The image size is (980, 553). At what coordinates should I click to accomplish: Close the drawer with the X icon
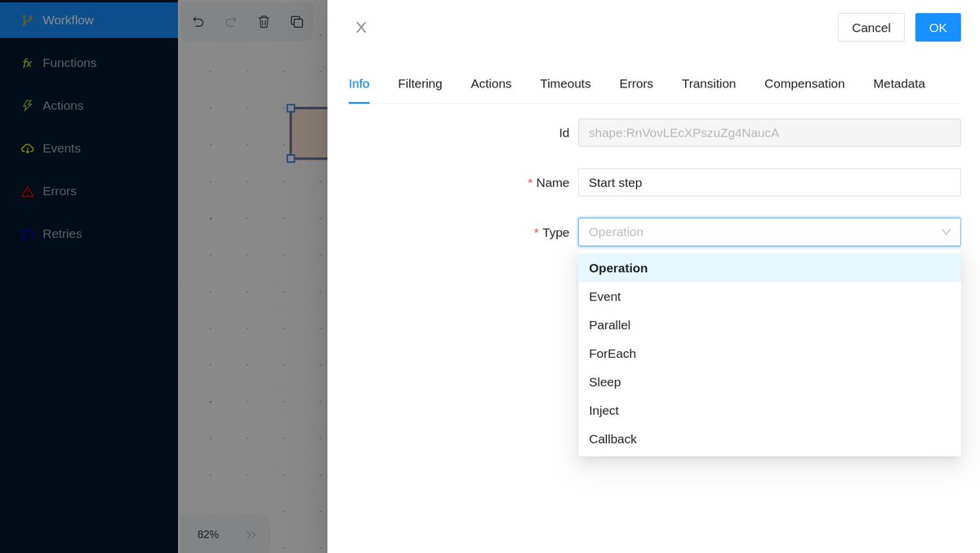pyautogui.click(x=361, y=27)
